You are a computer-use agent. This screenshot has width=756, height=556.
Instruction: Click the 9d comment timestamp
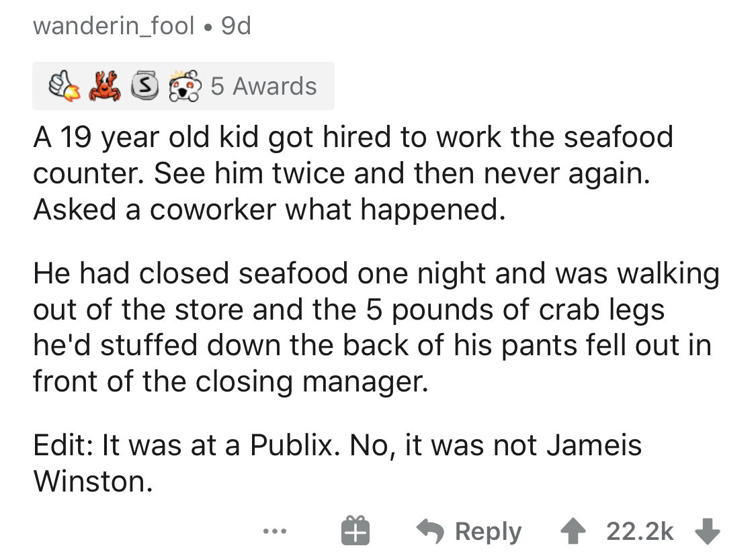click(x=235, y=26)
